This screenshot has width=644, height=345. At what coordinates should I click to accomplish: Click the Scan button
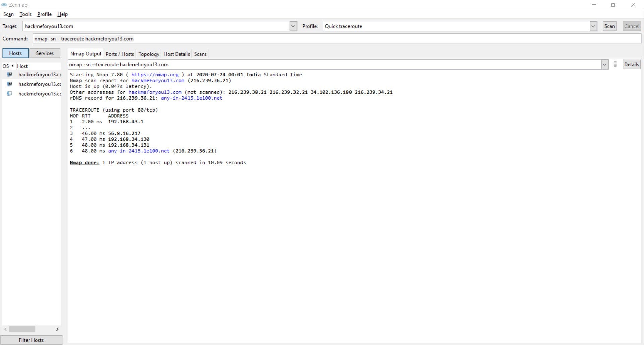point(609,26)
